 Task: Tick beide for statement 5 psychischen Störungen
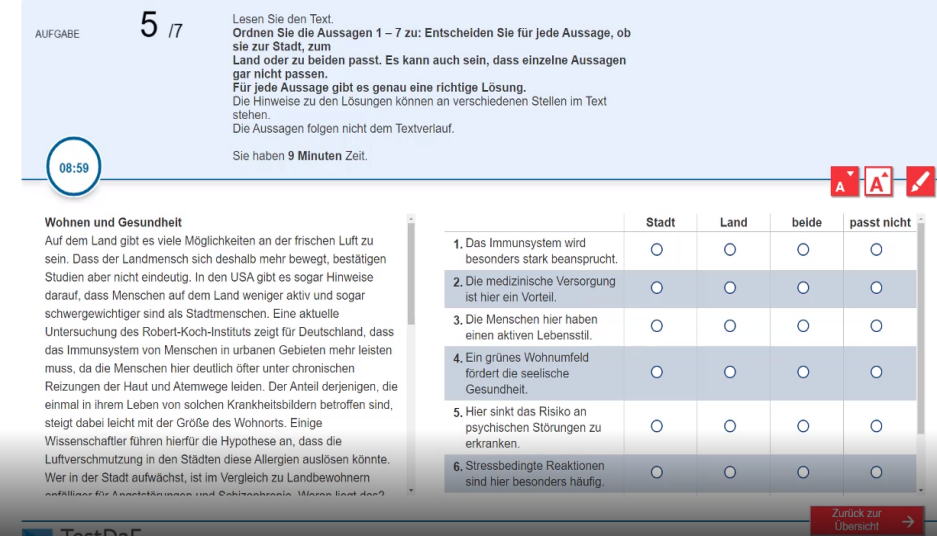click(803, 427)
